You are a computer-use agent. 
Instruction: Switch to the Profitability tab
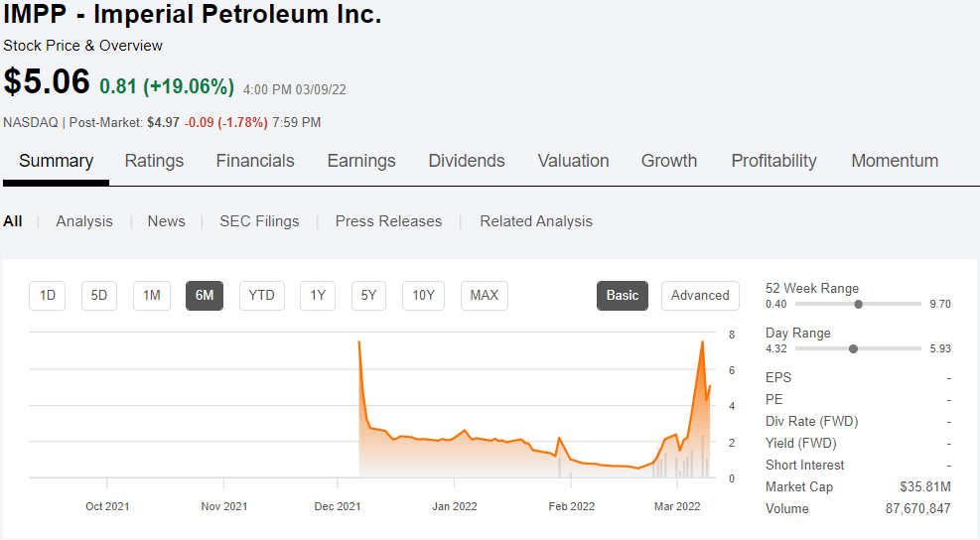click(773, 161)
